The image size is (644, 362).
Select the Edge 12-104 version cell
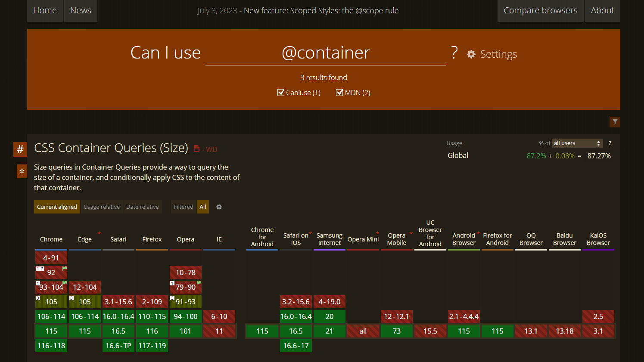[x=85, y=287]
